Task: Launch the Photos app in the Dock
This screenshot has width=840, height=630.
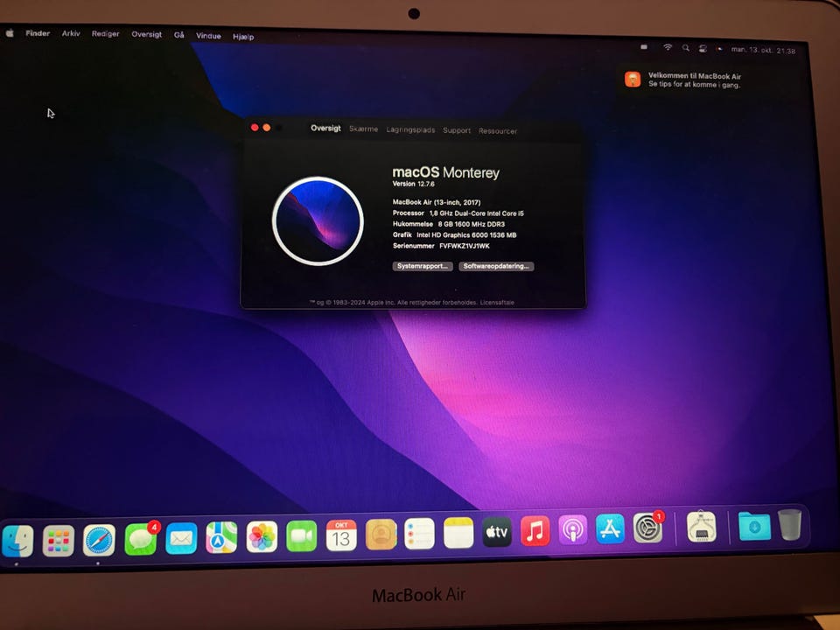Action: point(262,536)
